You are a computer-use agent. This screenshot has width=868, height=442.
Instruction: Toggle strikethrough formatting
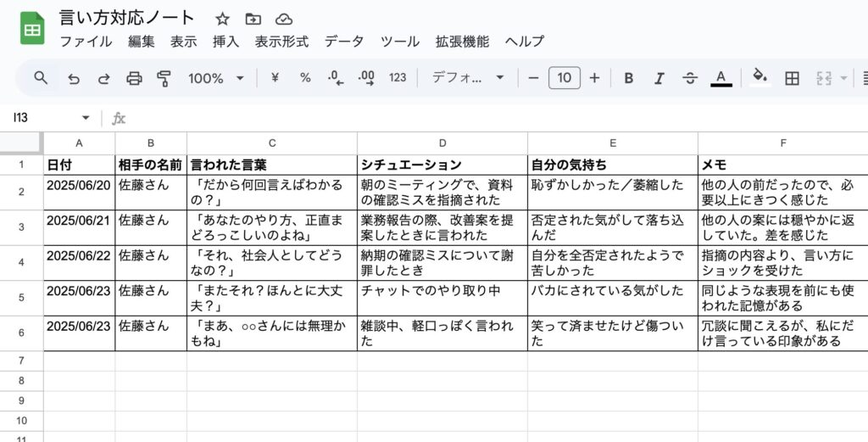690,79
